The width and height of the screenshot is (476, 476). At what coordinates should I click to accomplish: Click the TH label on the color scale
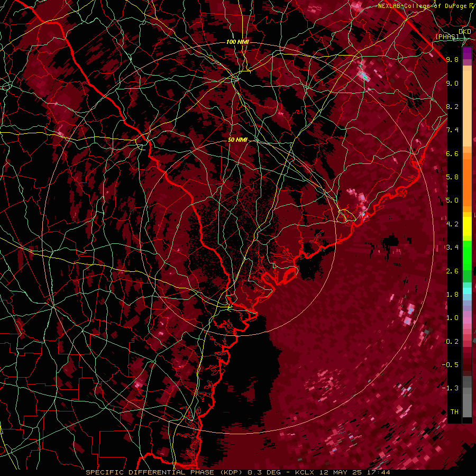click(x=454, y=412)
